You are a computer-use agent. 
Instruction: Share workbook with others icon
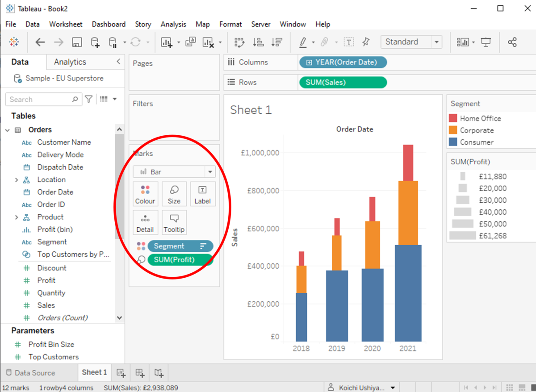tap(512, 42)
